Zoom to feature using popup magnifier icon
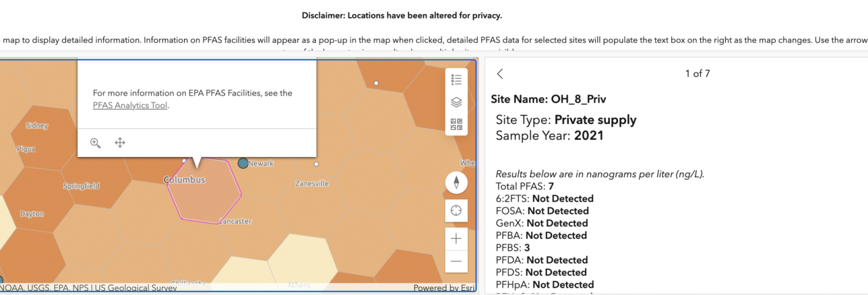The width and height of the screenshot is (868, 295). pyautogui.click(x=95, y=143)
